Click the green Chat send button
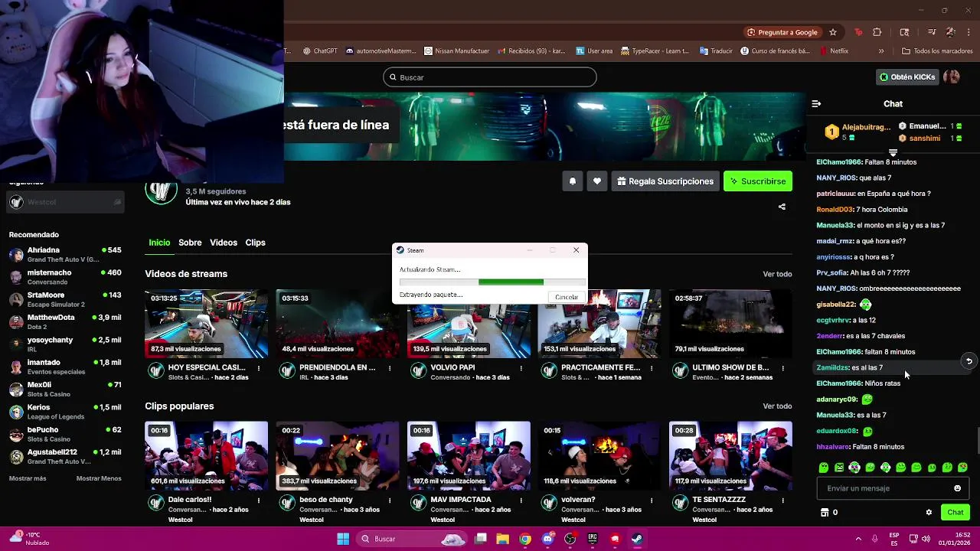980x551 pixels. (955, 513)
